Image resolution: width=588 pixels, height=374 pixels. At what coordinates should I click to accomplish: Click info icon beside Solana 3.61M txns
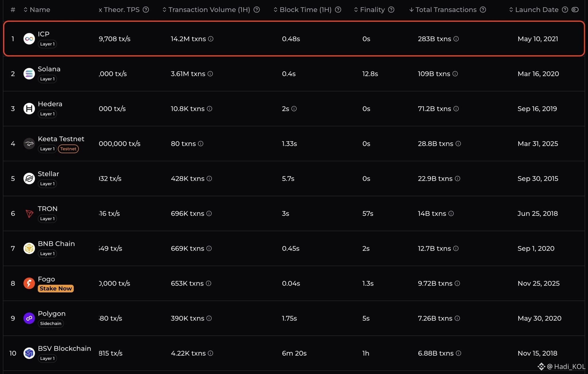coord(210,74)
